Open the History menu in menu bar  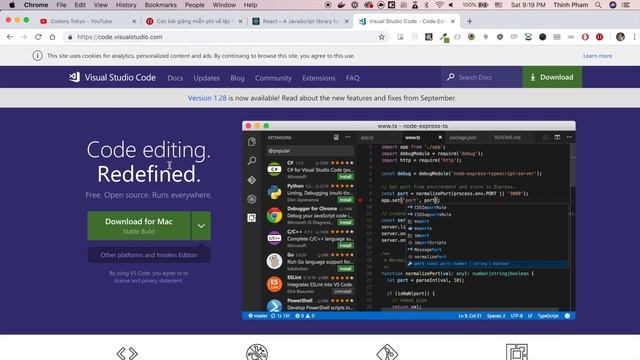click(126, 5)
